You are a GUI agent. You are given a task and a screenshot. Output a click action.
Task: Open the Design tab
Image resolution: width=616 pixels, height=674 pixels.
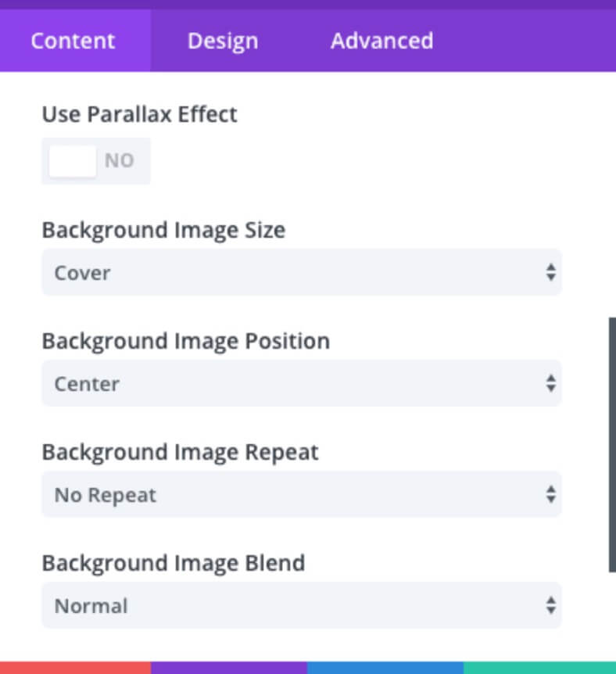click(223, 41)
